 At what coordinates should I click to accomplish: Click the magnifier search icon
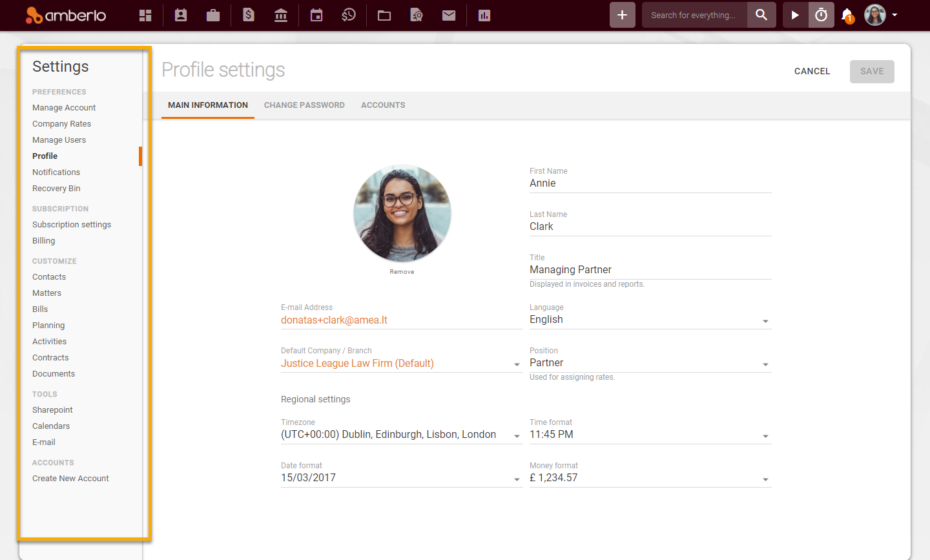coord(761,15)
